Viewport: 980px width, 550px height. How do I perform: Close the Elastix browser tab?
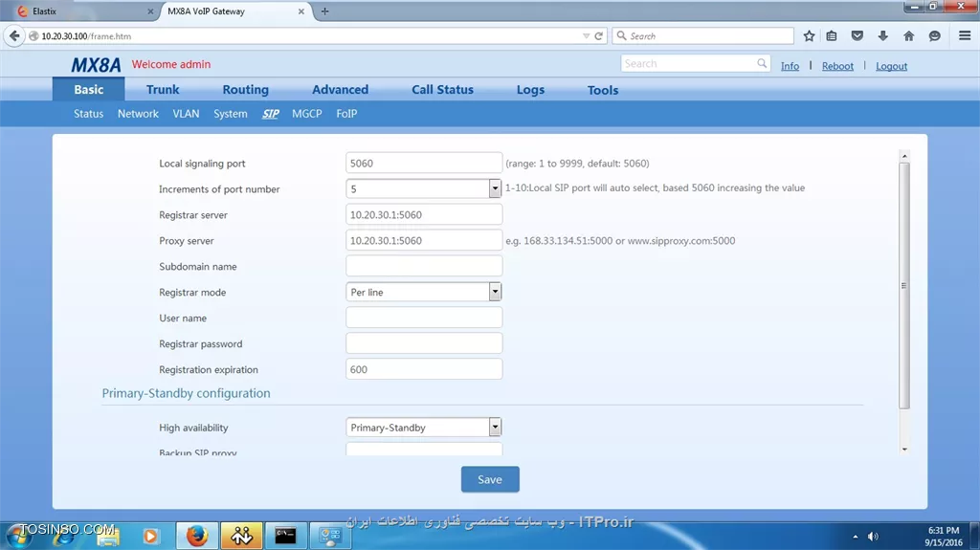coord(150,11)
